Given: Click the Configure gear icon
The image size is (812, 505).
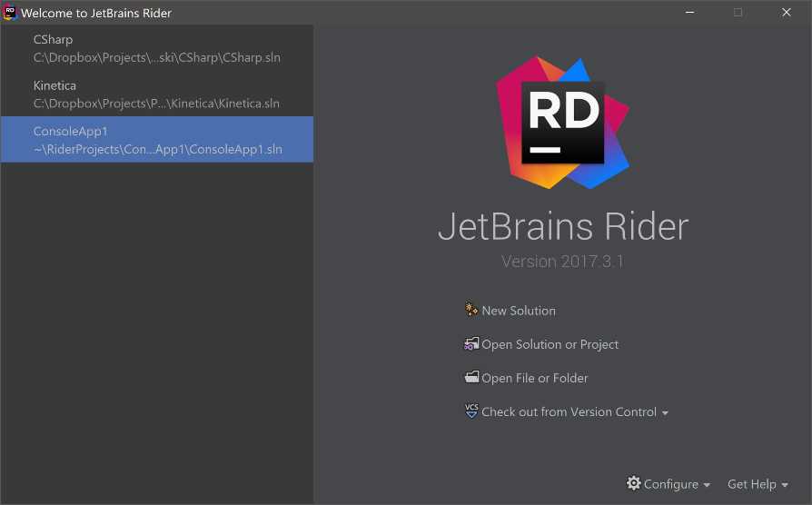Looking at the screenshot, I should 633,483.
